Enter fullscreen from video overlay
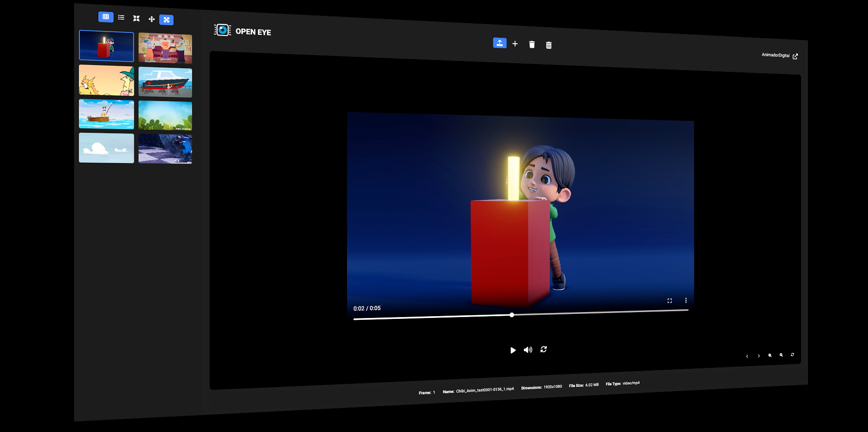 coord(669,301)
